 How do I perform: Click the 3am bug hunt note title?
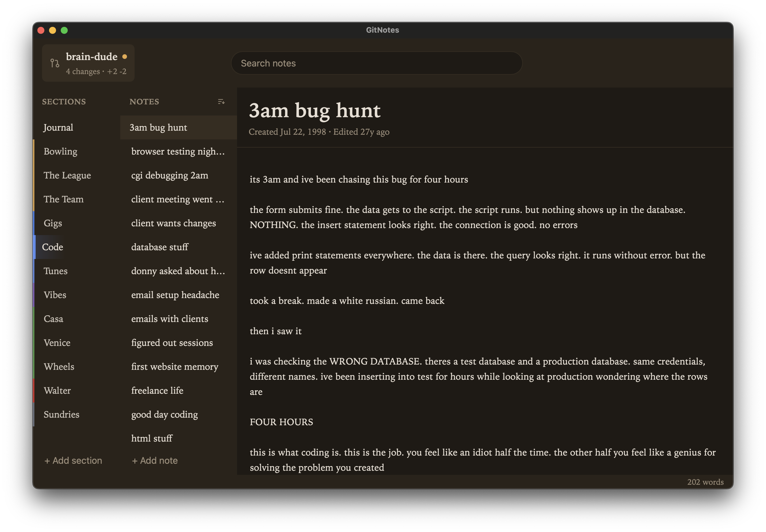tap(315, 111)
